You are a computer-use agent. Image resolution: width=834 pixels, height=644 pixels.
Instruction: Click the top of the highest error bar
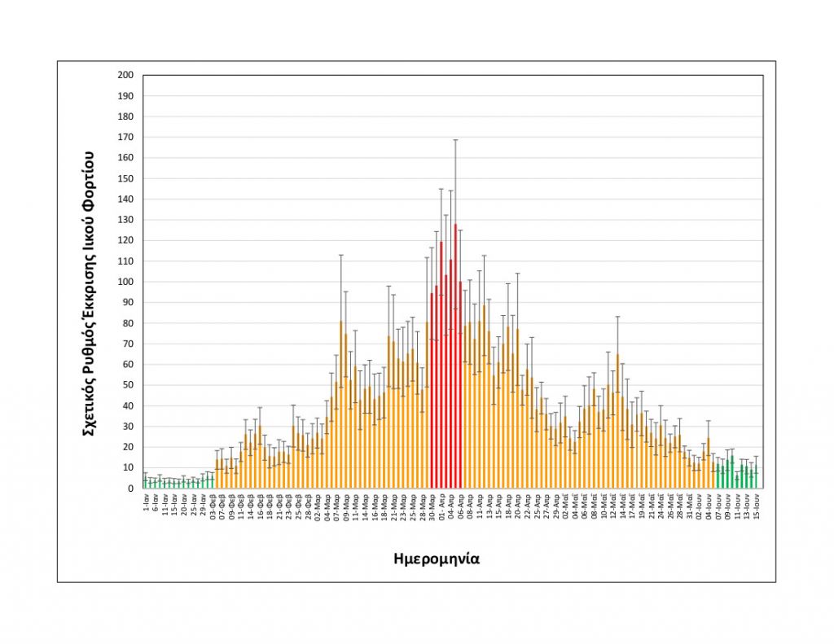coord(455,140)
